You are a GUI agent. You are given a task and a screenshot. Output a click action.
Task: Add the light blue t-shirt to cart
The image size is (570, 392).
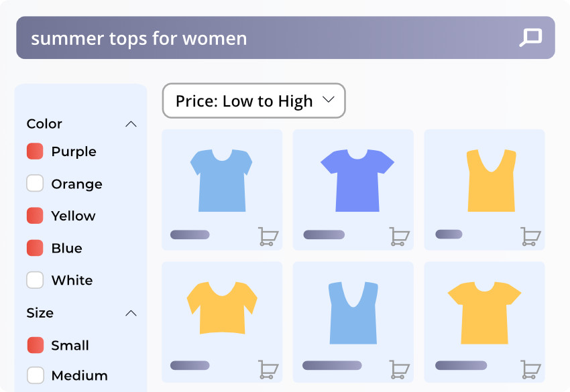point(268,237)
